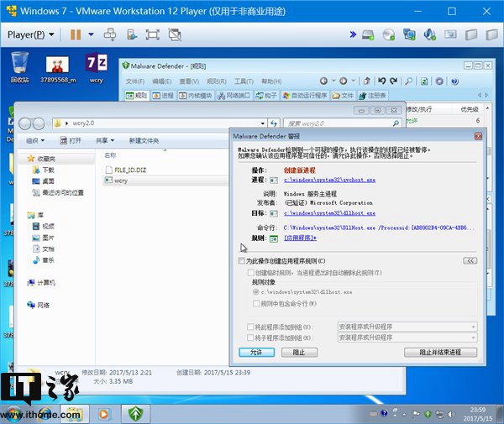Click the Explorer back navigation arrow
The image size is (504, 424).
[25, 123]
